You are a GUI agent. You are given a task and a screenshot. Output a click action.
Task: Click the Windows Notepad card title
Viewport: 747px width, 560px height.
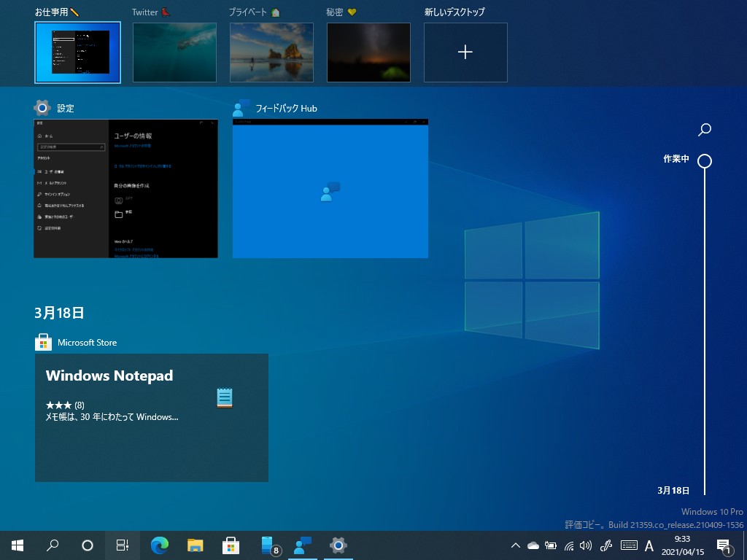(x=109, y=376)
